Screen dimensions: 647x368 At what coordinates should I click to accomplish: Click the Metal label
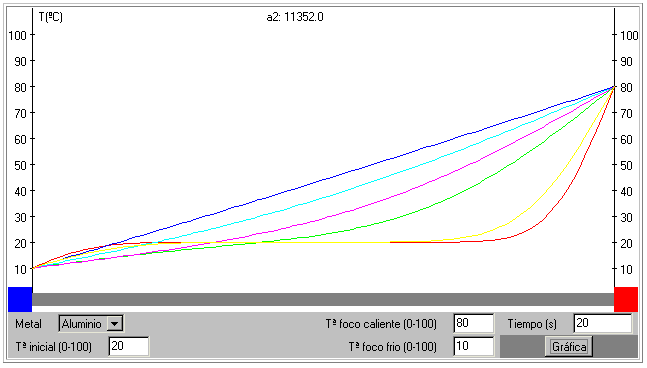point(28,324)
